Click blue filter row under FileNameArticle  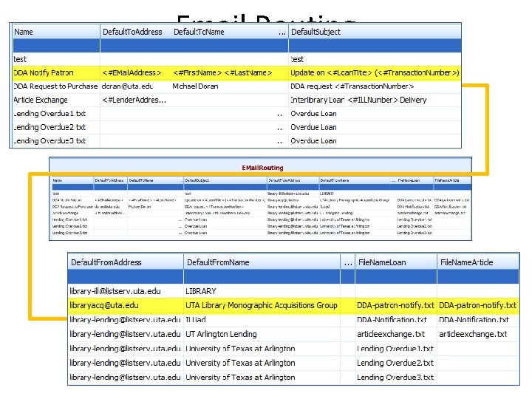click(478, 276)
